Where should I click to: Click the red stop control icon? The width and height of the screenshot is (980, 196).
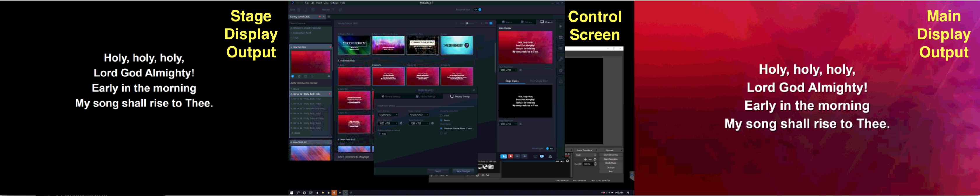[510, 156]
